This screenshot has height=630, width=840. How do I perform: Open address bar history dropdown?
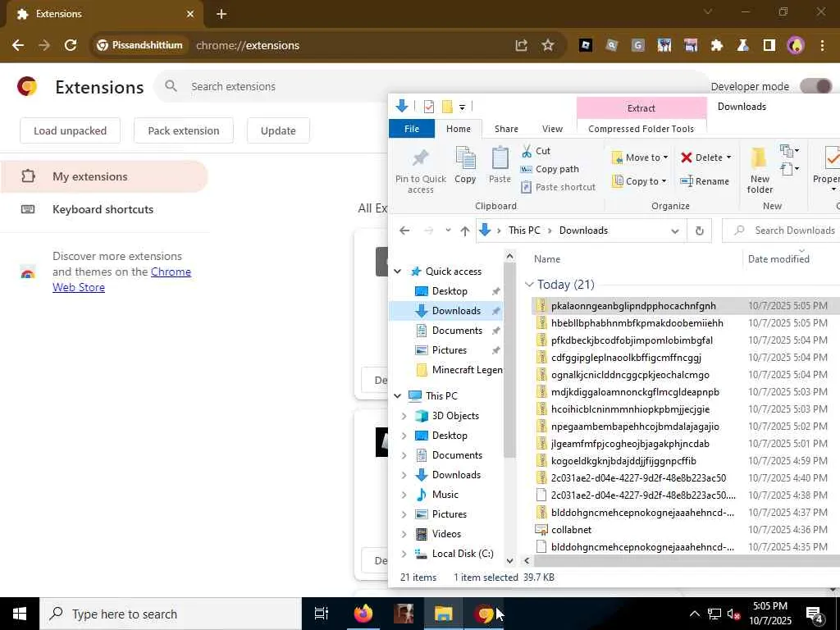pos(675,231)
